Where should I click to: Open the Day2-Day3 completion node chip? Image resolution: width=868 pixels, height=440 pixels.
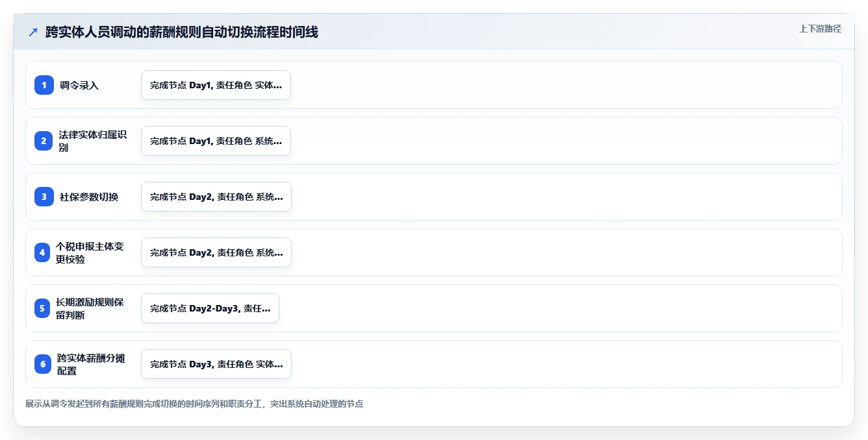coord(210,308)
